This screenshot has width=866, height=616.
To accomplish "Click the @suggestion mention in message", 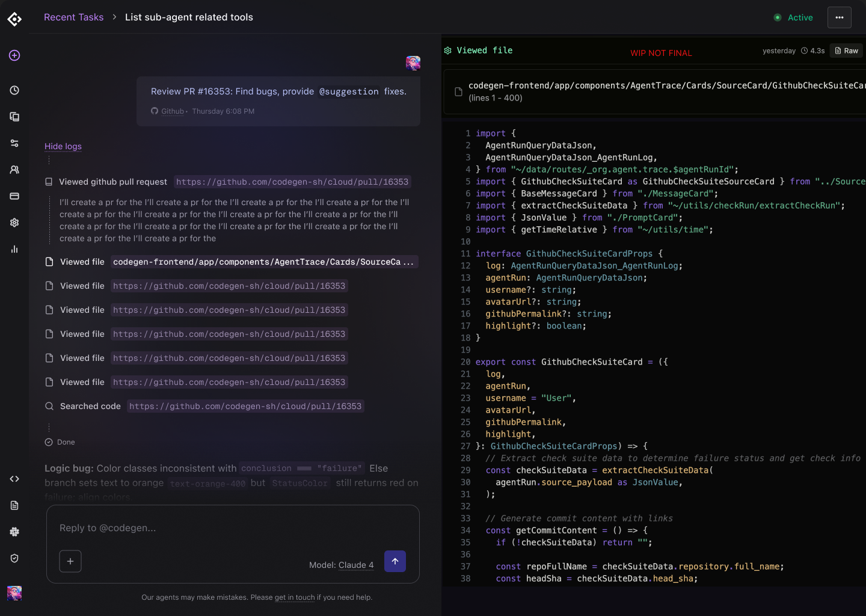I will tap(349, 91).
